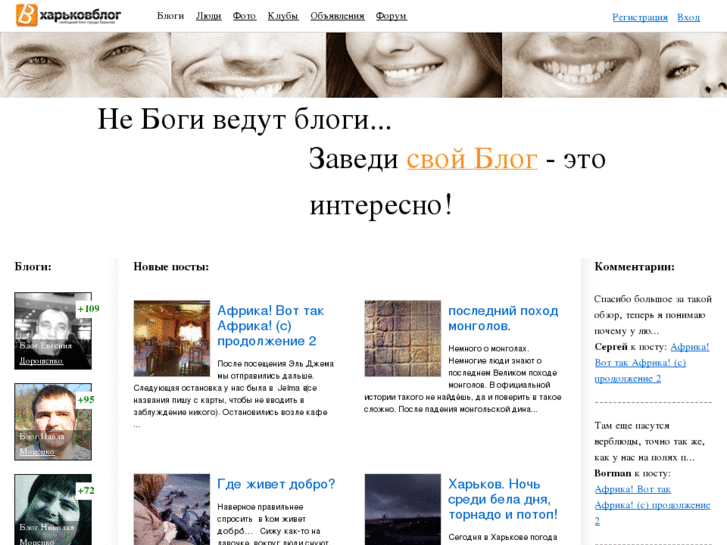Screen dimensions: 727x545
Task: Click the '+95' rating badge
Action: tap(86, 400)
